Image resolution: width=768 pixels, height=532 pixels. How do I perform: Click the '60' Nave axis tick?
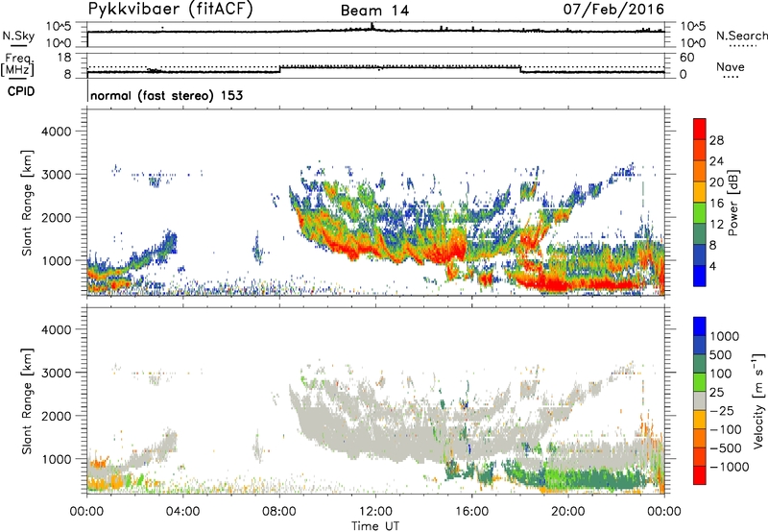pos(686,58)
